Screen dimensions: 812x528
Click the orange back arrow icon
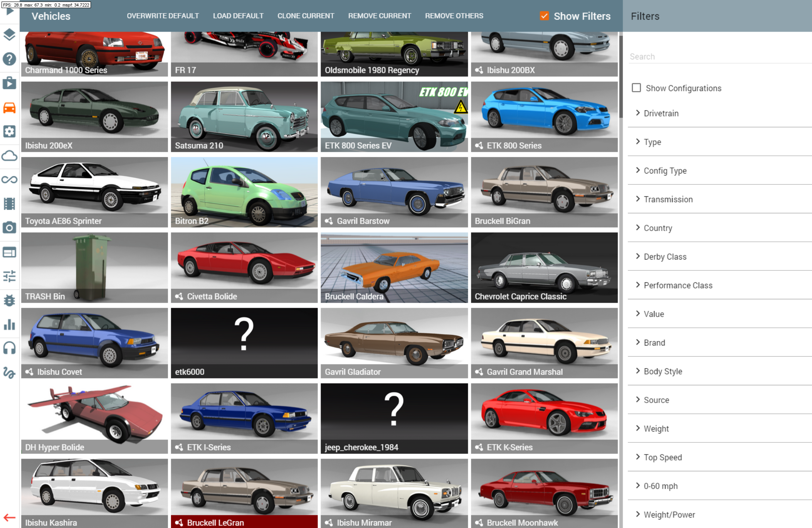tap(9, 518)
